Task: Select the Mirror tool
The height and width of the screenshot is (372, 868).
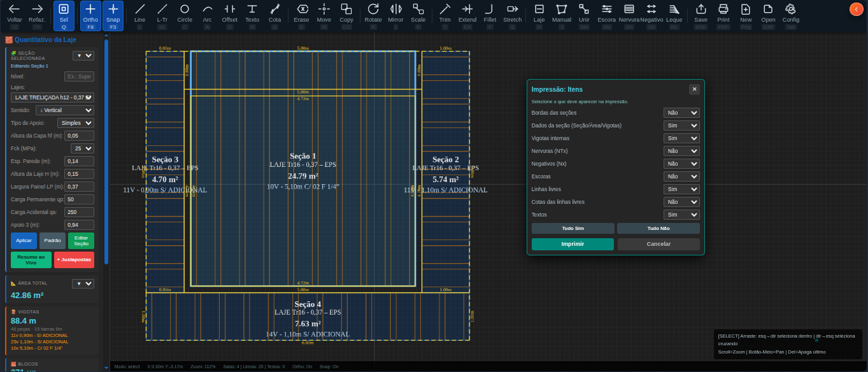Action: tap(395, 16)
